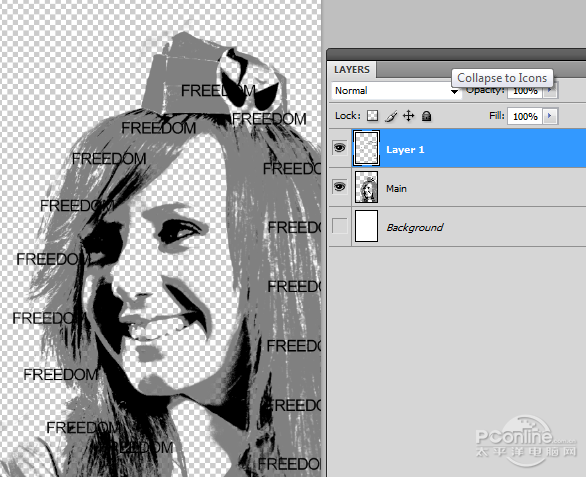This screenshot has height=477, width=586.
Task: Click the Fill percentage input field
Action: [525, 116]
